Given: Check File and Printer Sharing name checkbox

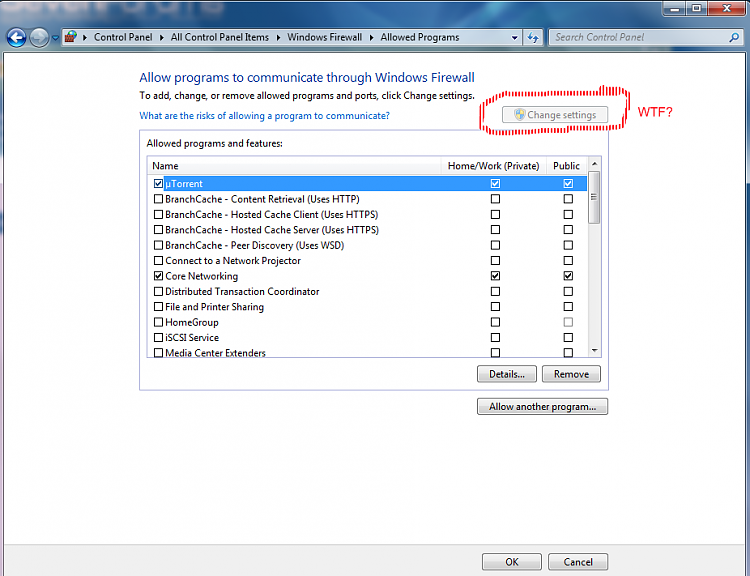Looking at the screenshot, I should coord(158,307).
